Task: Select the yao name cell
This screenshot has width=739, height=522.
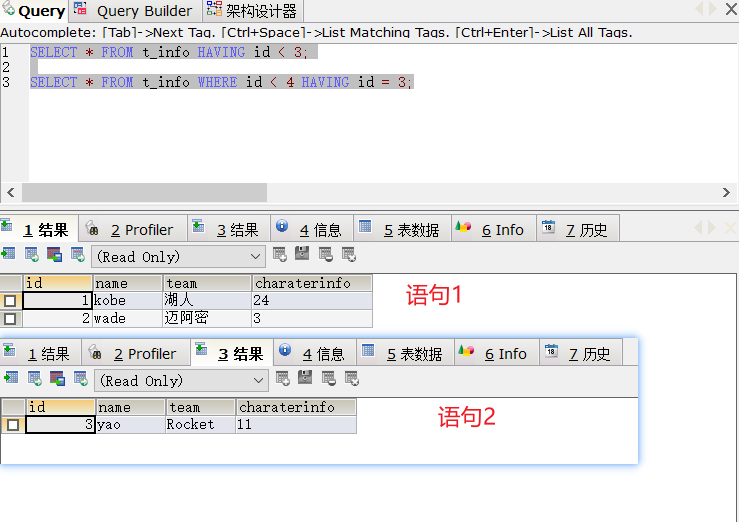Action: pyautogui.click(x=131, y=424)
